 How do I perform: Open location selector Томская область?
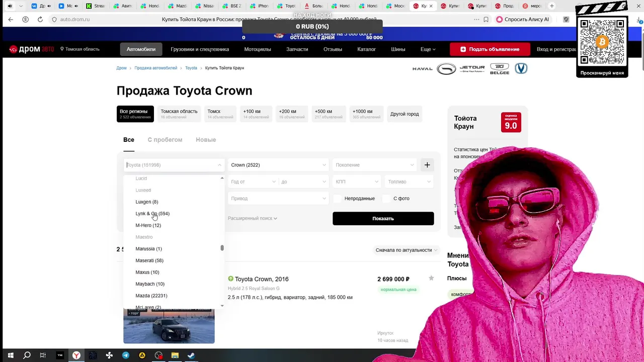(x=80, y=49)
